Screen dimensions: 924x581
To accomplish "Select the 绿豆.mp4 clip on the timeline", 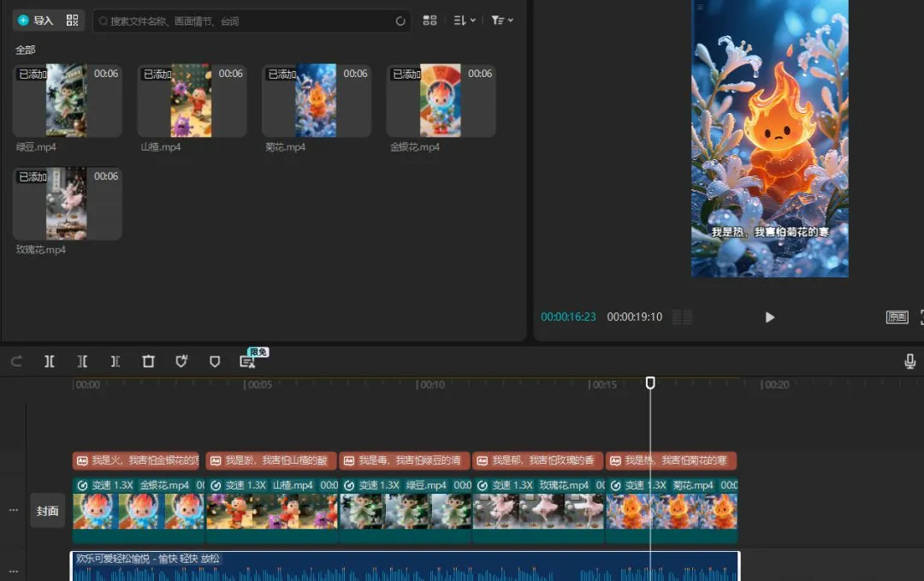I will tap(406, 510).
